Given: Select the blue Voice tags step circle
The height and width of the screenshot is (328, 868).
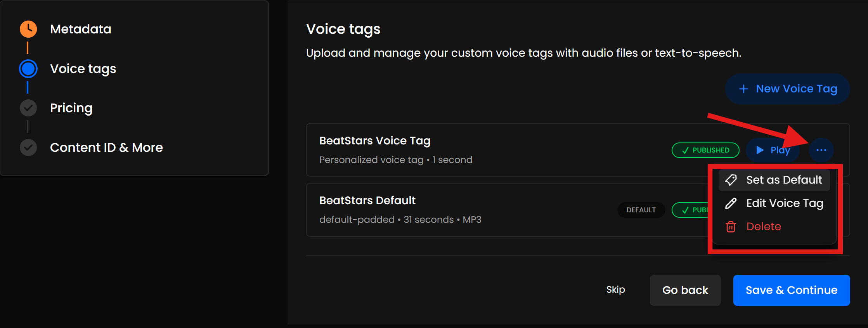Looking at the screenshot, I should click(x=28, y=69).
